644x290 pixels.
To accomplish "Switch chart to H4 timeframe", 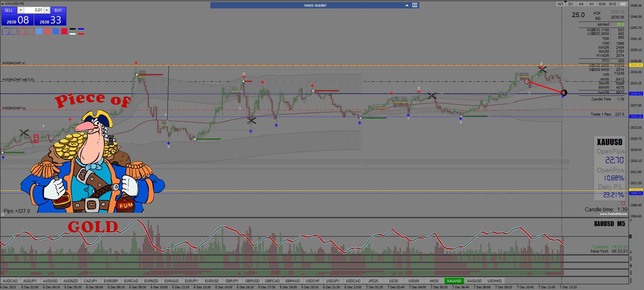I will click(x=581, y=4).
